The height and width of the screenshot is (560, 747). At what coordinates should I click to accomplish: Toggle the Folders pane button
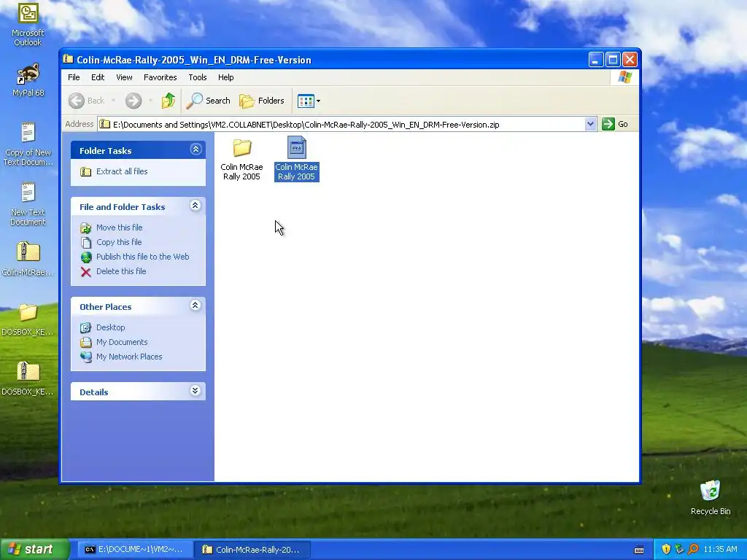point(262,101)
